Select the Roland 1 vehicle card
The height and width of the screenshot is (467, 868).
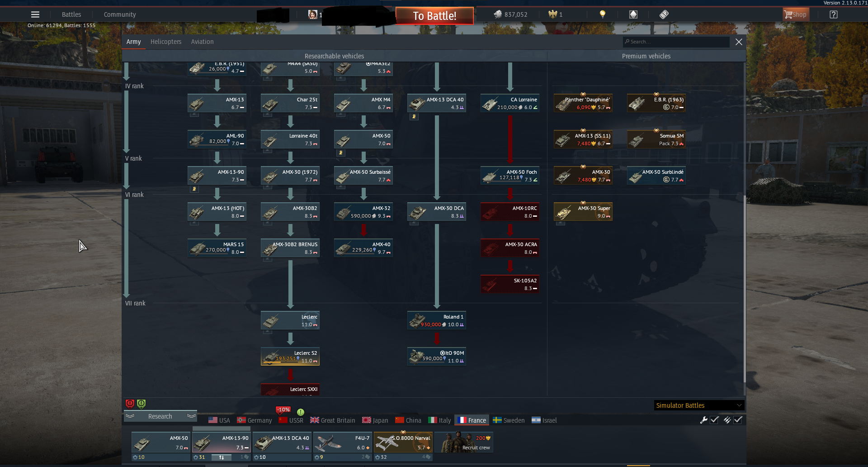pos(437,320)
